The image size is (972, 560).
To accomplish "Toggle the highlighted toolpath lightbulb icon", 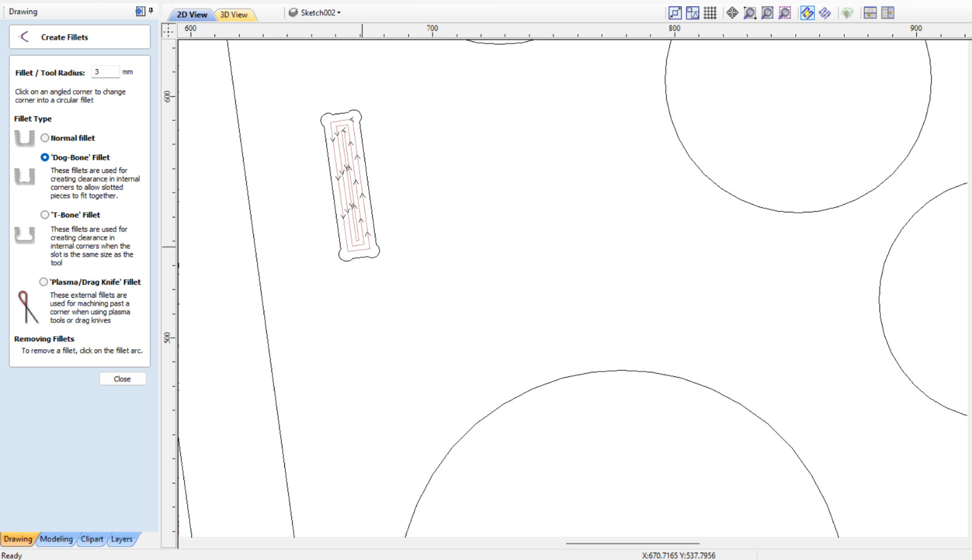I will click(x=807, y=13).
